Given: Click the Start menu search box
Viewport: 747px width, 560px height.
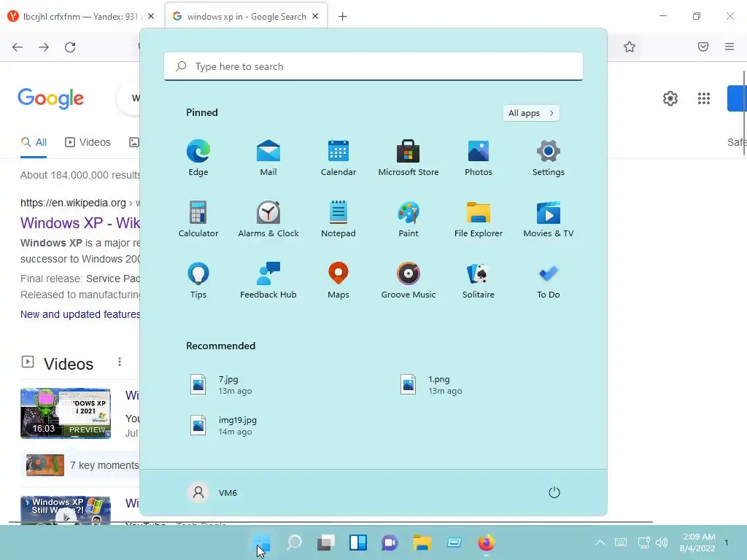Looking at the screenshot, I should [373, 66].
